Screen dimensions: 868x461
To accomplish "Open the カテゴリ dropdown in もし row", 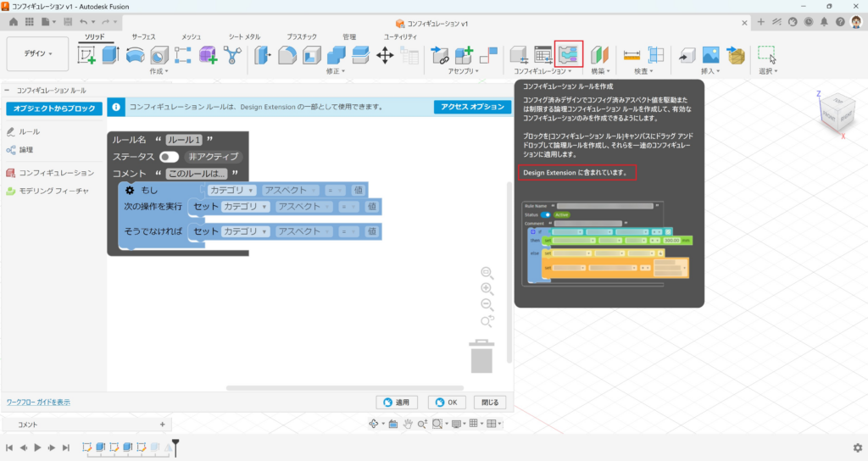I will [232, 191].
